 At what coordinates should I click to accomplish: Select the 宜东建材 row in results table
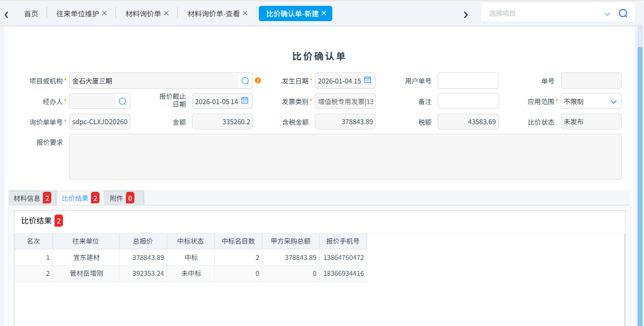tap(86, 257)
